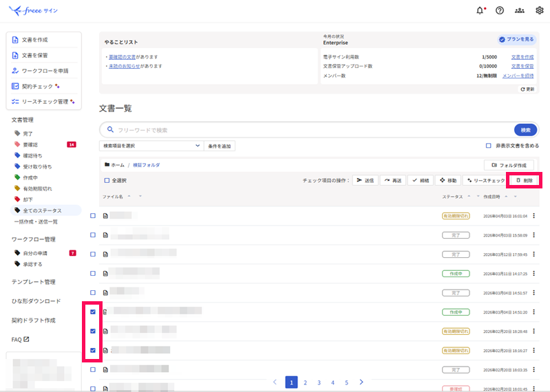Click the 却下 red tag icon
This screenshot has height=392, width=550.
tap(17, 199)
